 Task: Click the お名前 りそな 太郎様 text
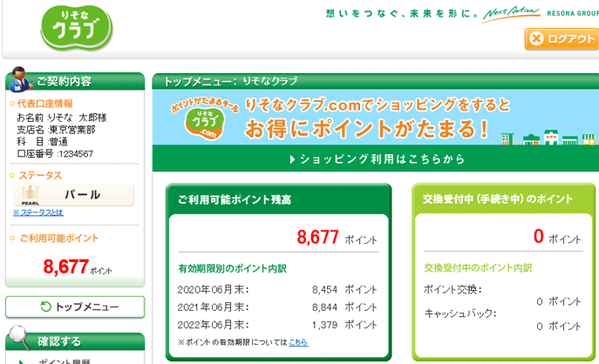(62, 118)
